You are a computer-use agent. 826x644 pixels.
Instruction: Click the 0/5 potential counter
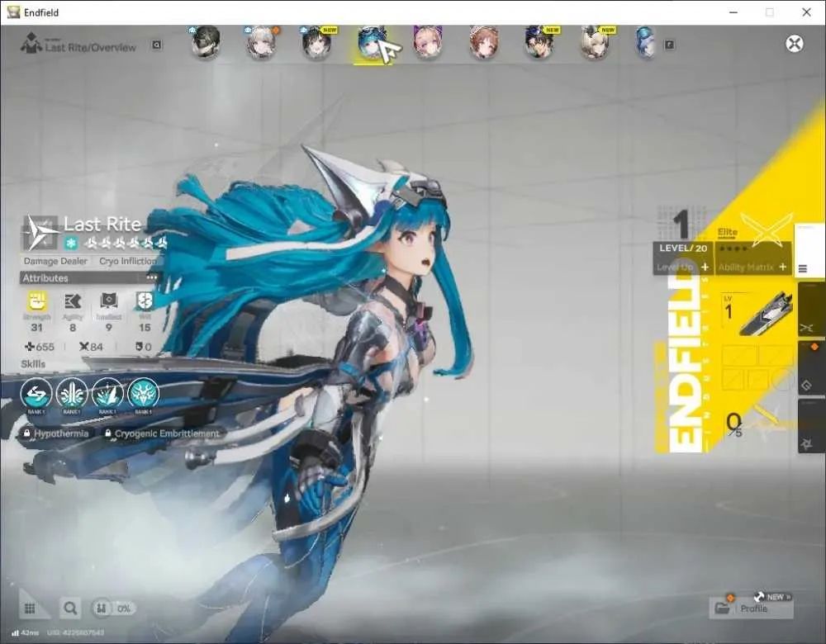pos(733,424)
